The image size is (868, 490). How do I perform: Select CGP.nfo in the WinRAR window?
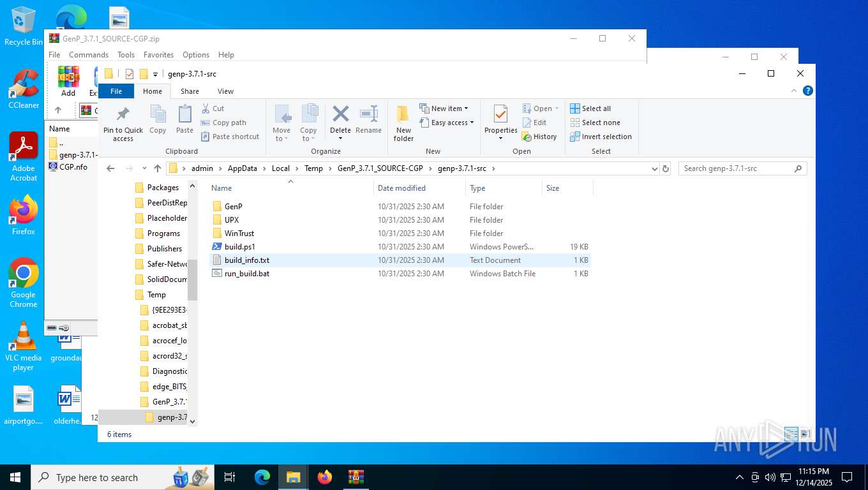[x=68, y=167]
